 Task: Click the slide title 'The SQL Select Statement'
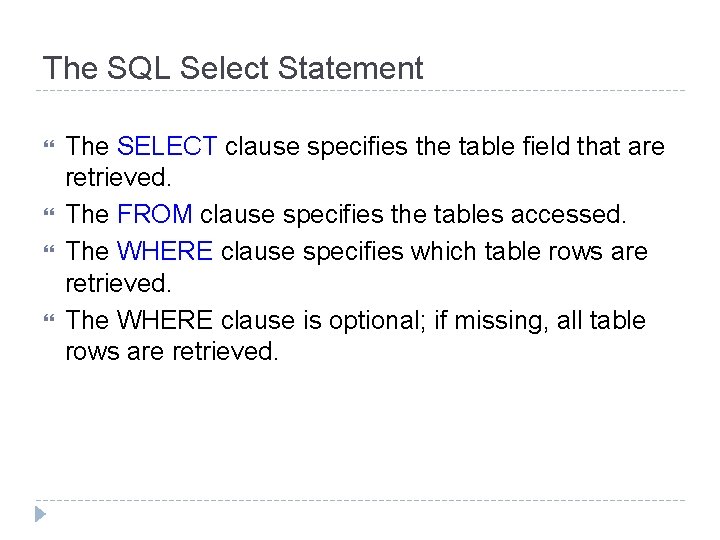[232, 68]
